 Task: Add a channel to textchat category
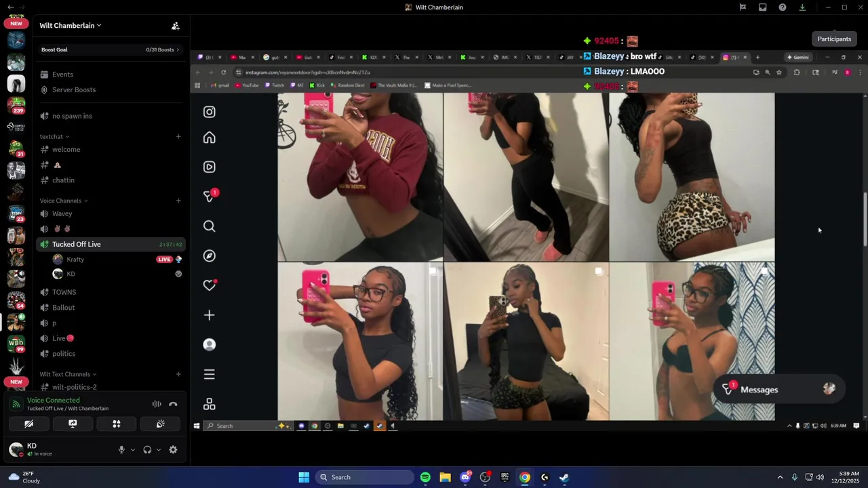point(178,137)
